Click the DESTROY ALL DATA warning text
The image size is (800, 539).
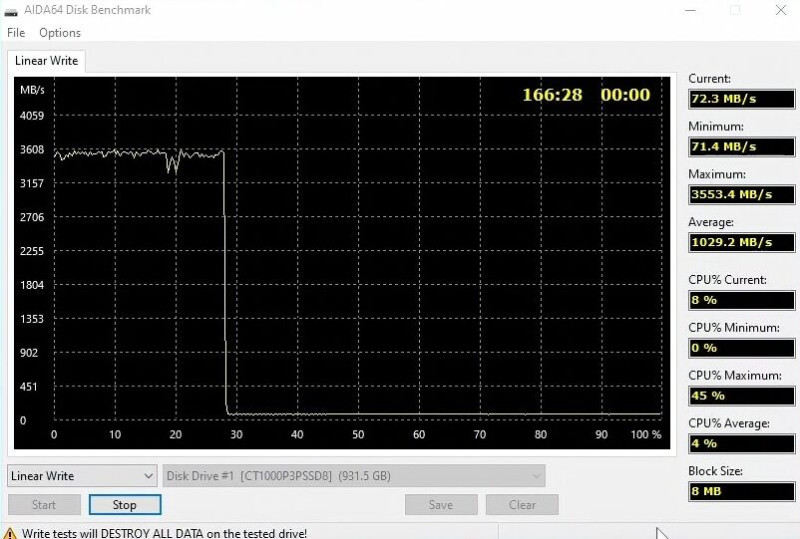(x=164, y=533)
